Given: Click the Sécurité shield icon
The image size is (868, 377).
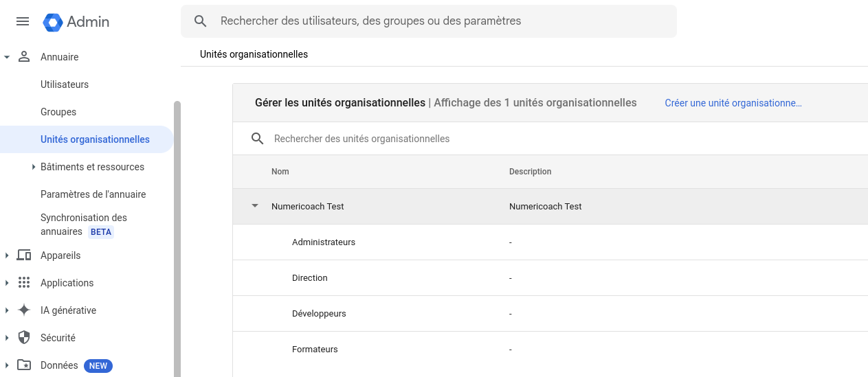Looking at the screenshot, I should point(24,338).
